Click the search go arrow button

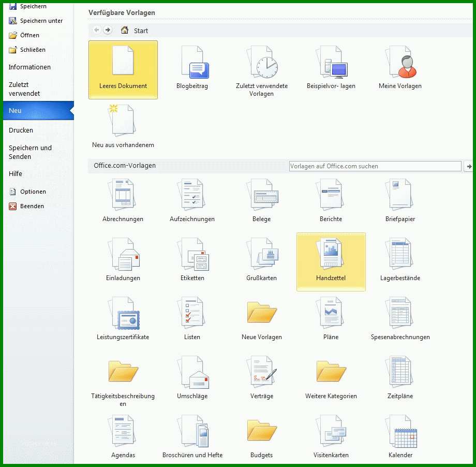468,166
